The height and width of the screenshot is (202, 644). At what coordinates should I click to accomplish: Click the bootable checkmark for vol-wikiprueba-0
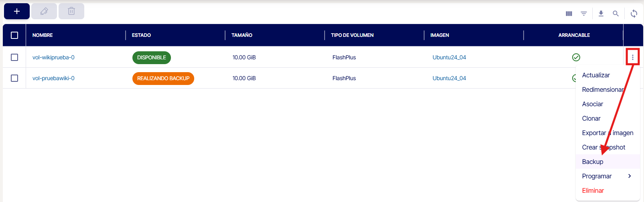[x=576, y=57]
